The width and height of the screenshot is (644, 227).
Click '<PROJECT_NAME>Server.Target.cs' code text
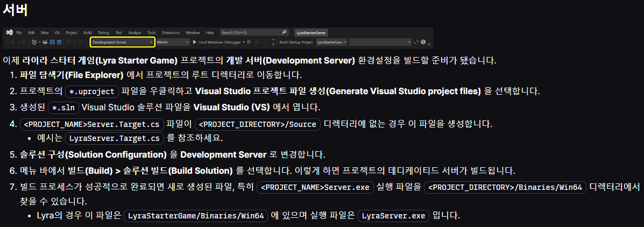[x=92, y=124]
